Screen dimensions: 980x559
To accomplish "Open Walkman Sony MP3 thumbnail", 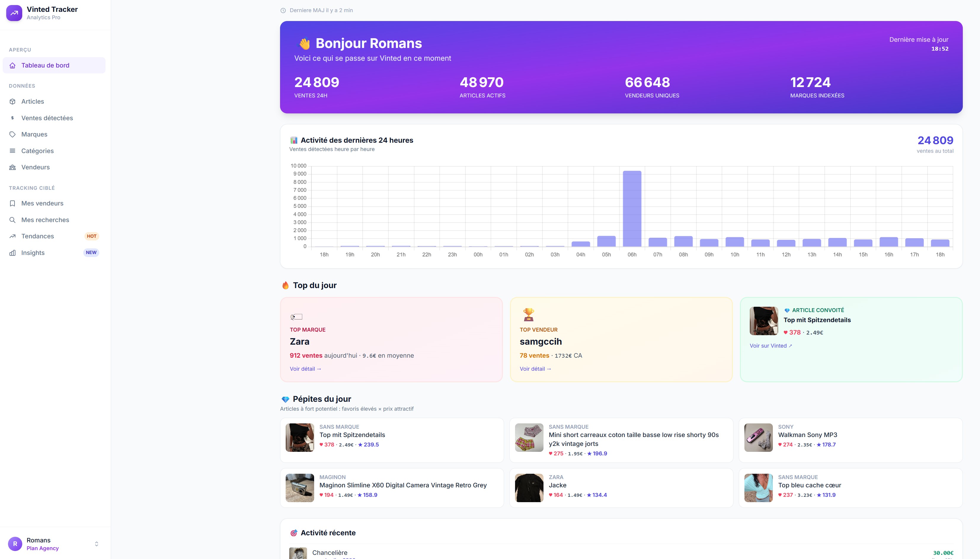I will pyautogui.click(x=758, y=438).
